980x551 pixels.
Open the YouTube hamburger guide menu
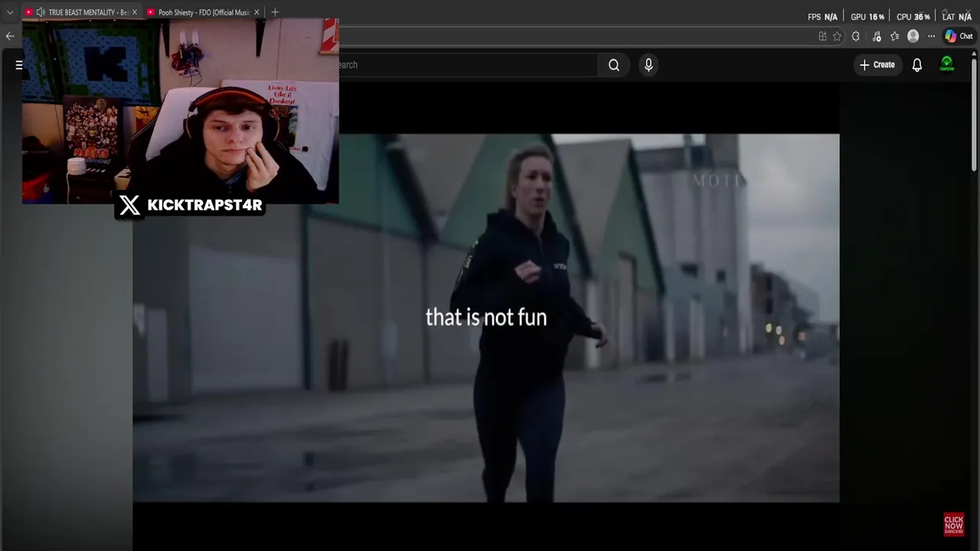(19, 65)
